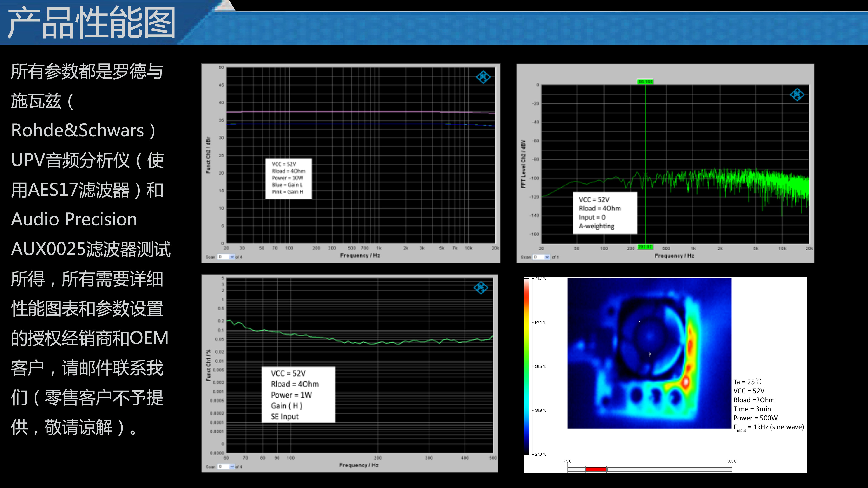Open Scan dropdown in FFT level chart
The height and width of the screenshot is (488, 868).
pos(547,257)
